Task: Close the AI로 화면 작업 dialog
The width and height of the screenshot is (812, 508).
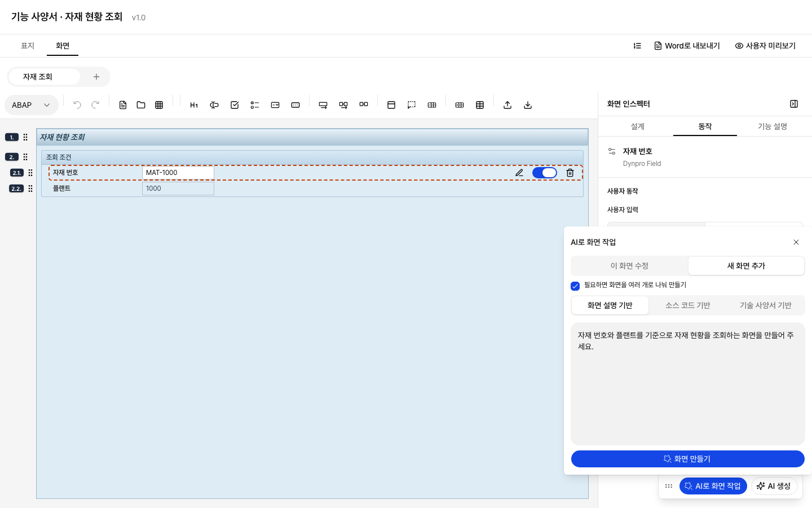Action: [796, 242]
